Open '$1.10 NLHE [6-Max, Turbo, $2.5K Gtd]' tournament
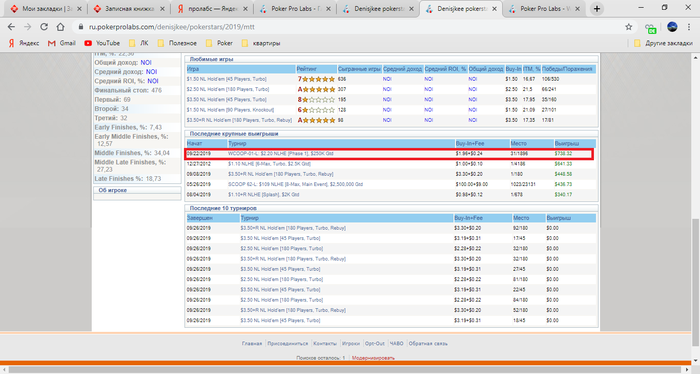The width and height of the screenshot is (700, 374). pyautogui.click(x=269, y=164)
